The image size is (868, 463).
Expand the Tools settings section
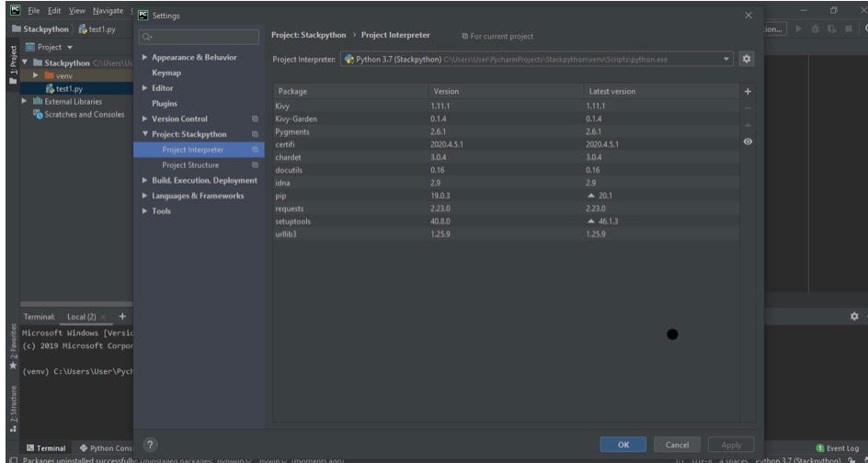(145, 210)
